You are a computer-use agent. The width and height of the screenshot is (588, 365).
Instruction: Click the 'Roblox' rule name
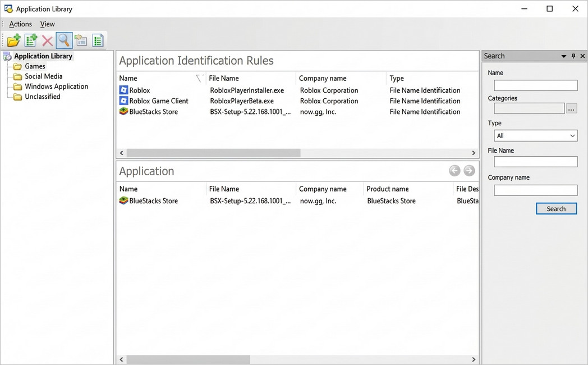tap(140, 90)
